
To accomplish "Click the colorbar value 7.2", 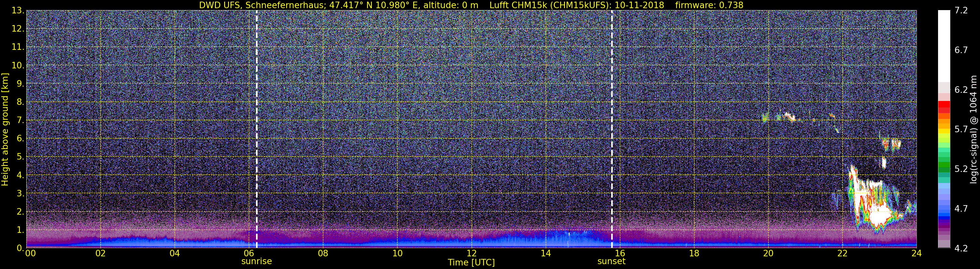I will pyautogui.click(x=961, y=11).
